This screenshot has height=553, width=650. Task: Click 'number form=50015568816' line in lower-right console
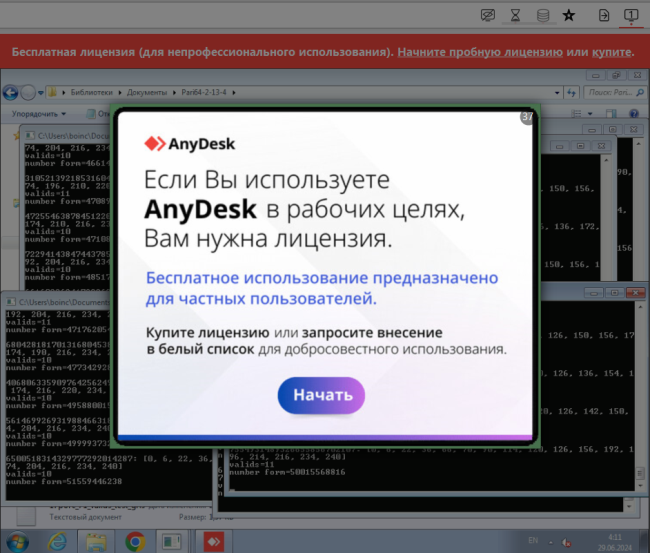coord(287,472)
